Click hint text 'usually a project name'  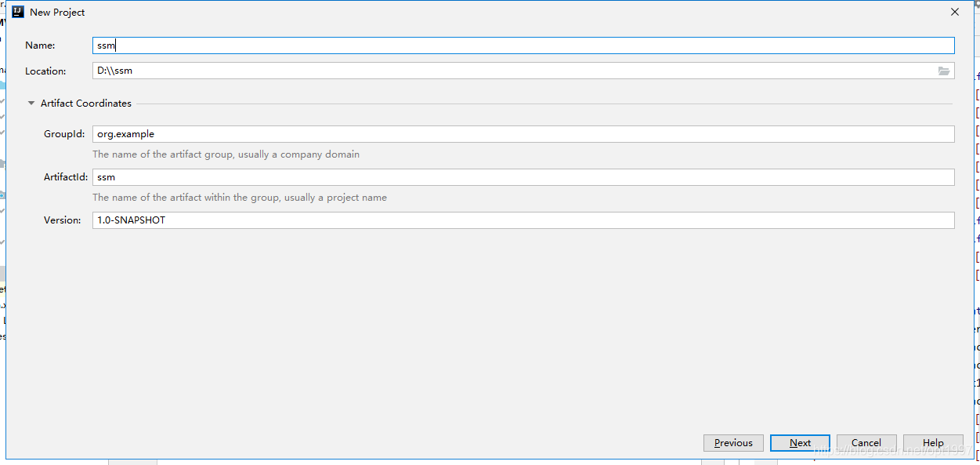click(335, 198)
